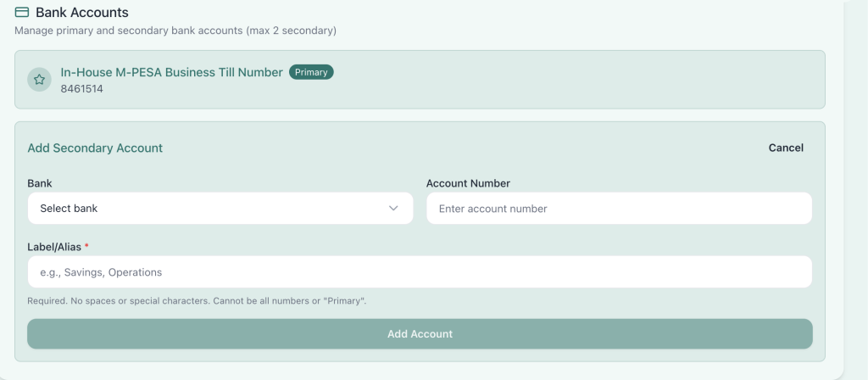Cancel adding secondary account
The height and width of the screenshot is (380, 868).
786,148
